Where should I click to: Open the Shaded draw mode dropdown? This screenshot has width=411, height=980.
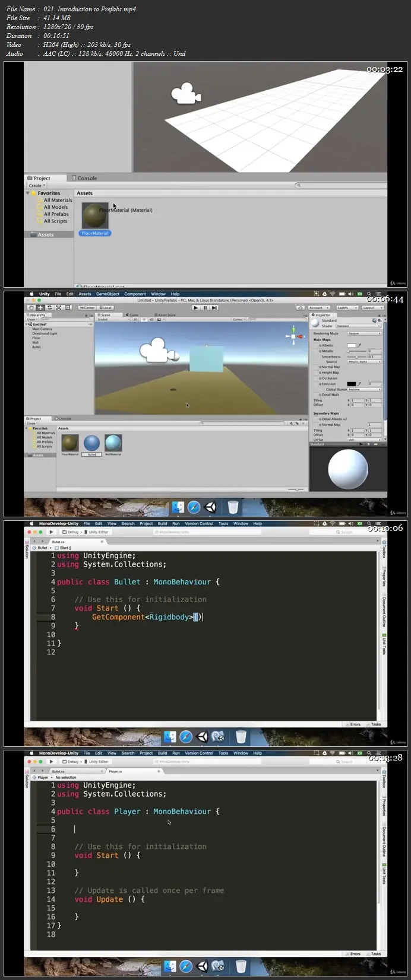[x=113, y=319]
